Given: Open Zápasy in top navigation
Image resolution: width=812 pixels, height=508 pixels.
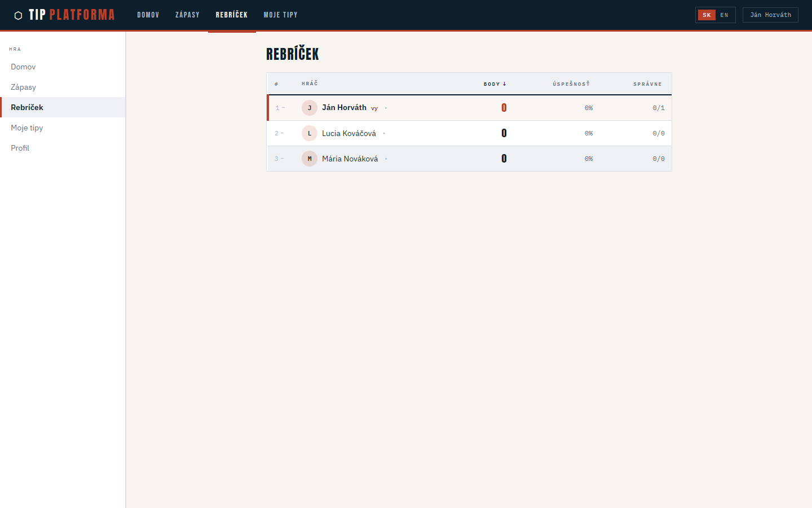Looking at the screenshot, I should pos(187,15).
